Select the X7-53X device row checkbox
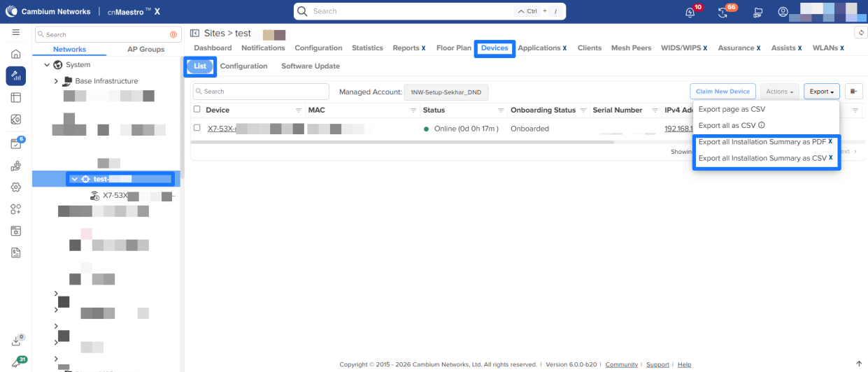The width and height of the screenshot is (868, 372). coord(197,128)
